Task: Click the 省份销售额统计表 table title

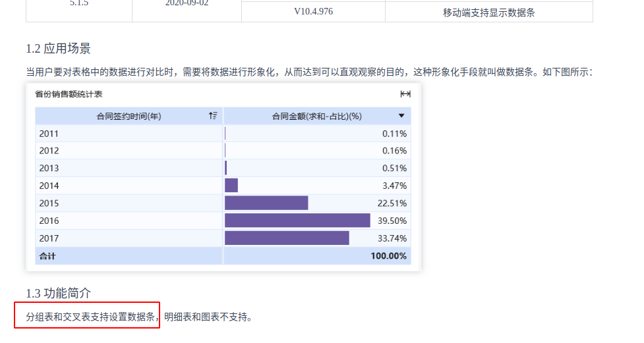Action: [69, 94]
